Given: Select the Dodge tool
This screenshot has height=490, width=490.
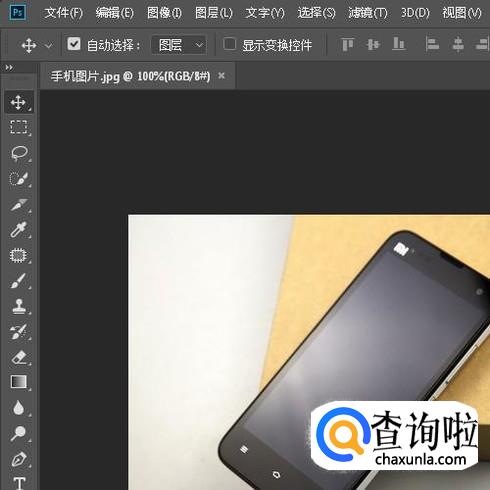Looking at the screenshot, I should coord(19,433).
